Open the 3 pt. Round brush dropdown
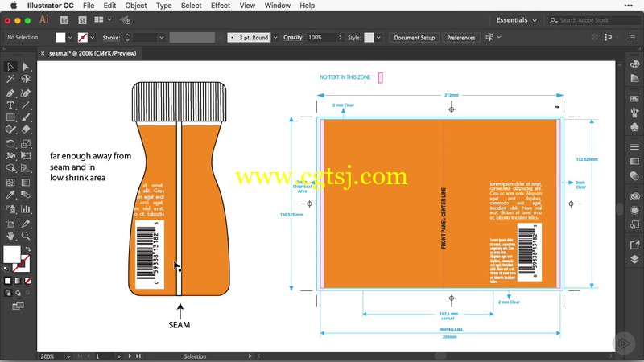The image size is (644, 362). tap(275, 37)
